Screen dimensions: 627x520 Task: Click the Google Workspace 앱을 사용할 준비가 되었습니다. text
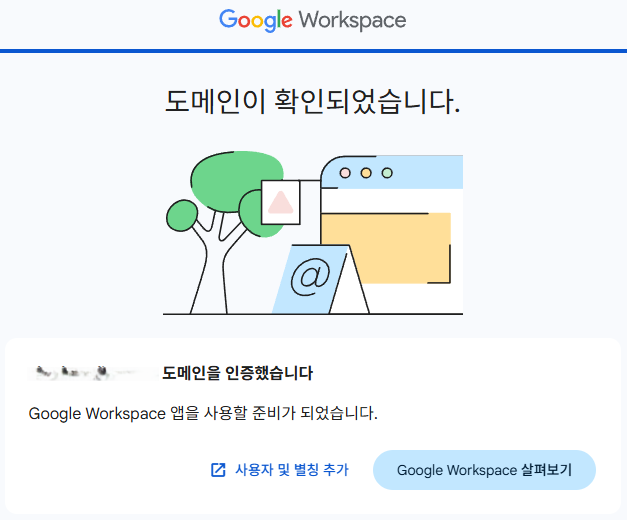coord(203,413)
